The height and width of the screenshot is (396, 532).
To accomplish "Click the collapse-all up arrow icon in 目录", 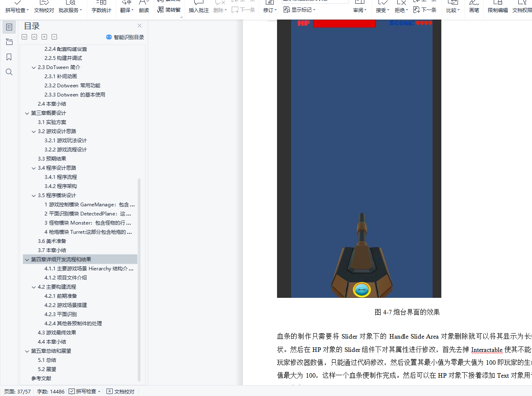I will [35, 37].
